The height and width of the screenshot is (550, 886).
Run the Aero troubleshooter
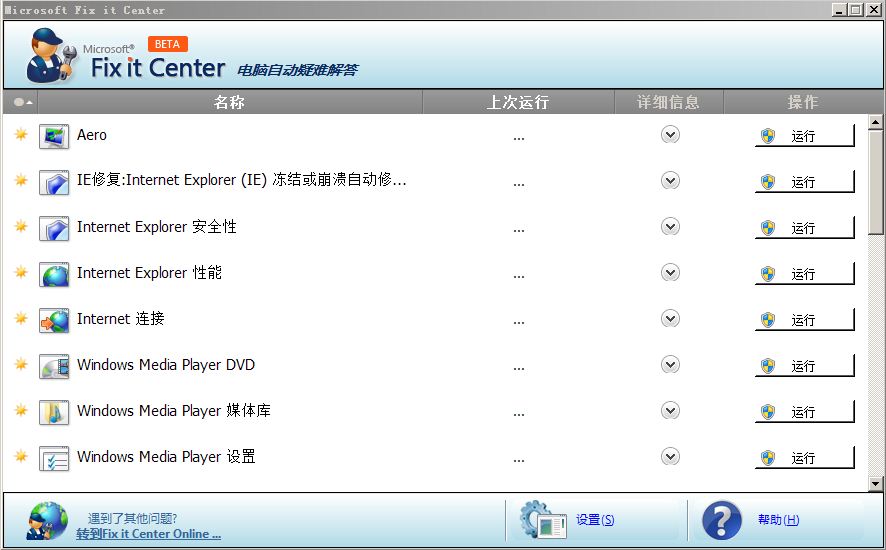tap(804, 136)
